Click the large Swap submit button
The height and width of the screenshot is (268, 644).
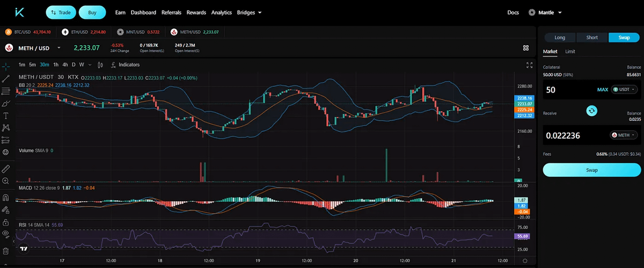tap(591, 170)
